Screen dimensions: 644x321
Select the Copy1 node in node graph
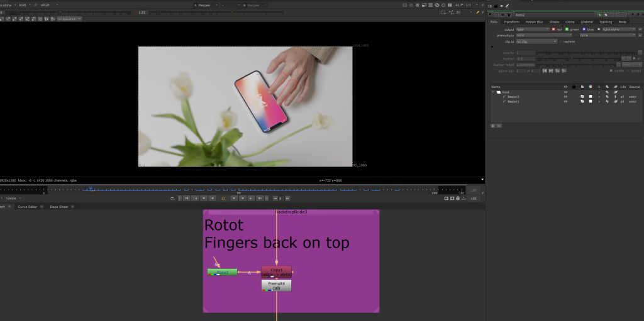[277, 272]
